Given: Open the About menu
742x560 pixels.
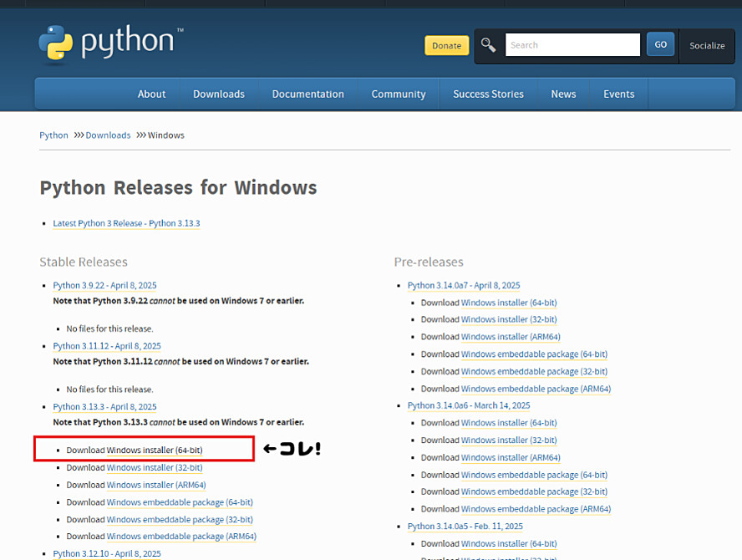Looking at the screenshot, I should click(151, 94).
